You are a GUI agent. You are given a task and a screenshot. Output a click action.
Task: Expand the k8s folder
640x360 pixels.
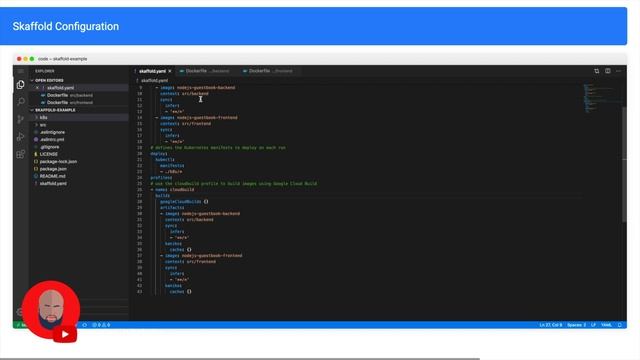click(x=79, y=118)
